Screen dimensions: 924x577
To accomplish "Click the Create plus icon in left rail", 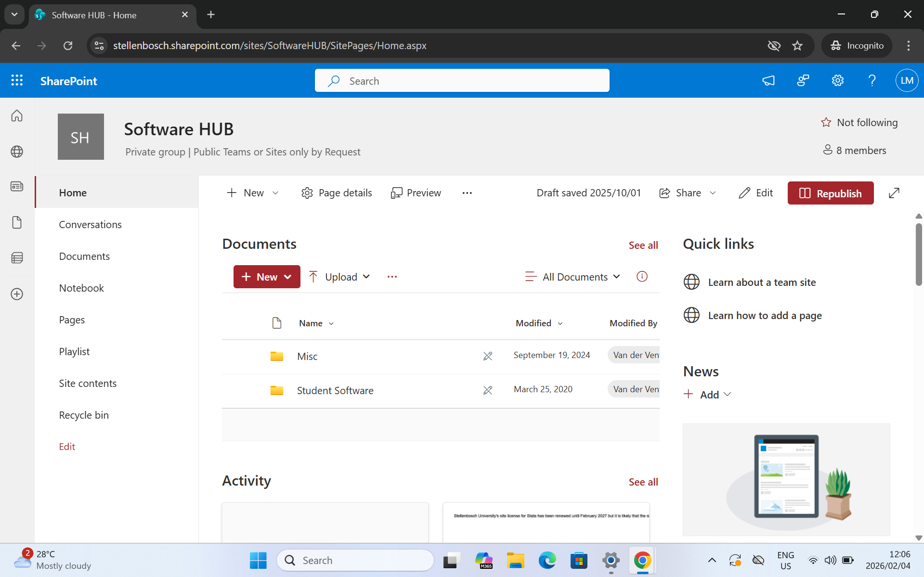I will pyautogui.click(x=17, y=294).
